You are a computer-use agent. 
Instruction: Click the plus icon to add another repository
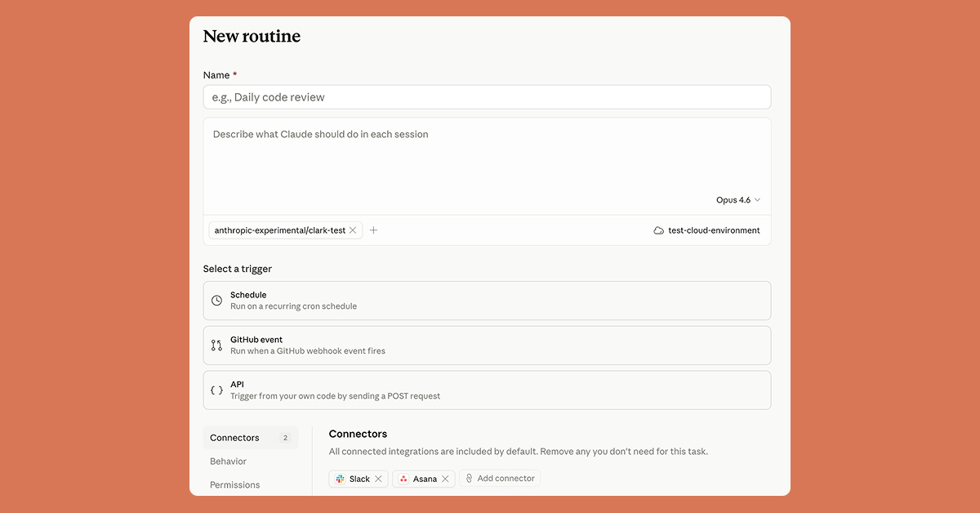[373, 230]
